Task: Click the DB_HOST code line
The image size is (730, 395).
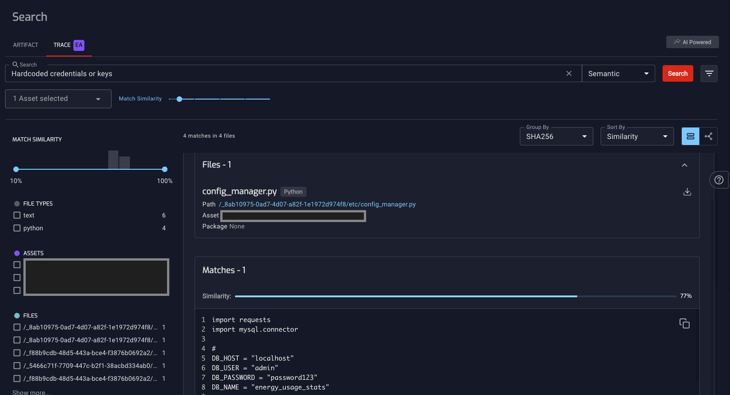Action: coord(253,358)
